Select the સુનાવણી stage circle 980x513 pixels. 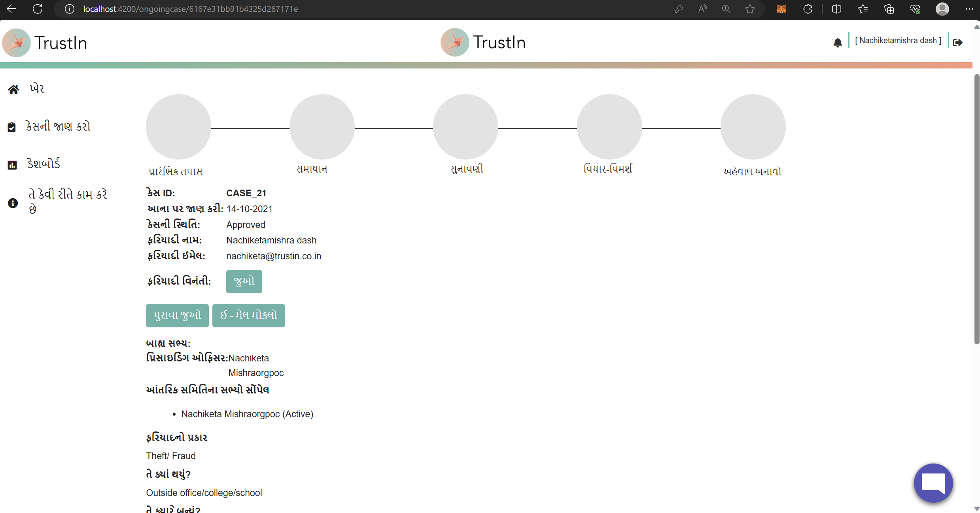coord(465,127)
